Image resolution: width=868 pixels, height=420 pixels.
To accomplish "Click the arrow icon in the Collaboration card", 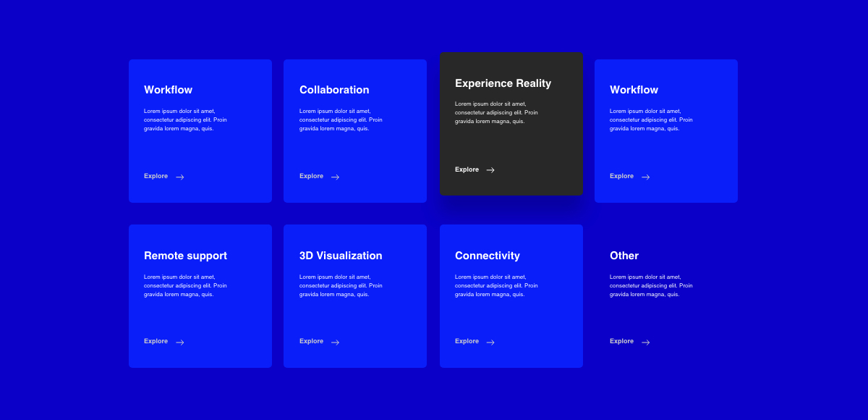I will [335, 177].
